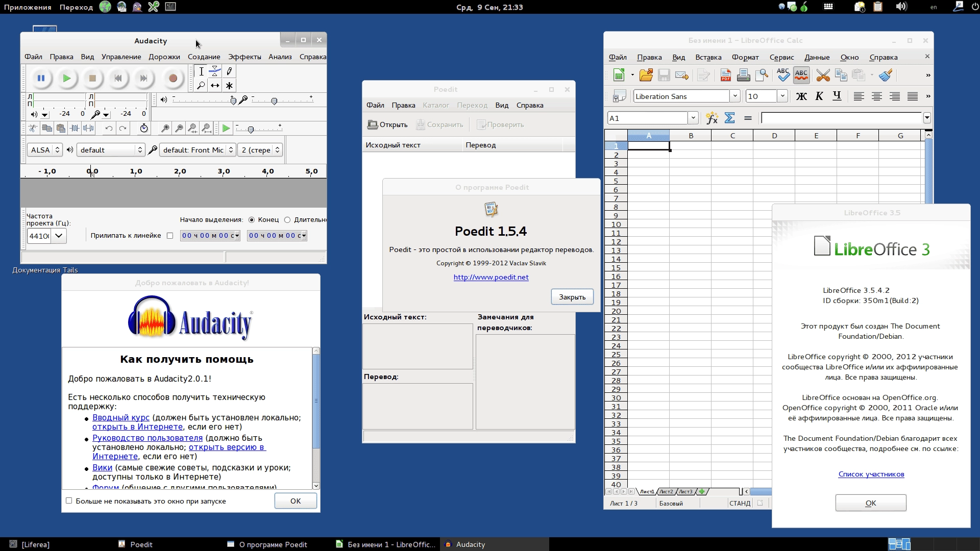The image size is (980, 551).
Task: Open the 'Эффекты' menu in Audacity
Action: [x=244, y=57]
